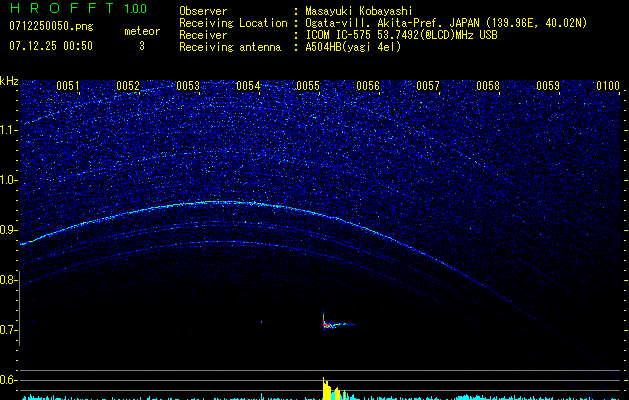
Task: Click the Receiving Location field label
Action: tap(233, 24)
